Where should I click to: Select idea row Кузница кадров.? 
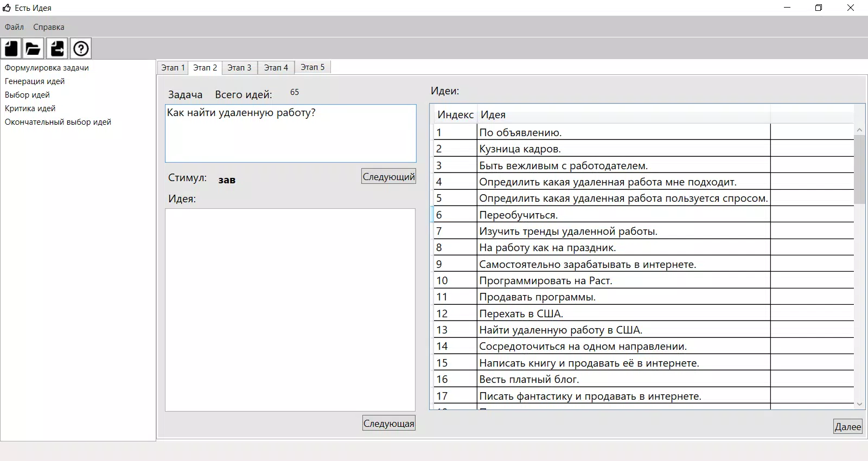(x=643, y=149)
